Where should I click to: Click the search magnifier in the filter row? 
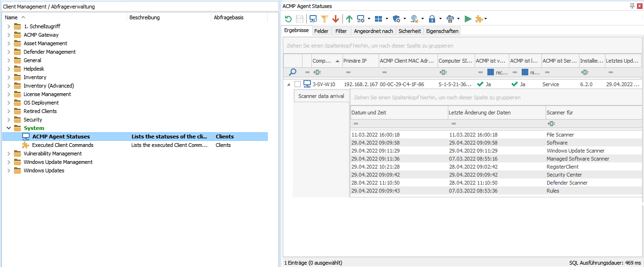293,72
